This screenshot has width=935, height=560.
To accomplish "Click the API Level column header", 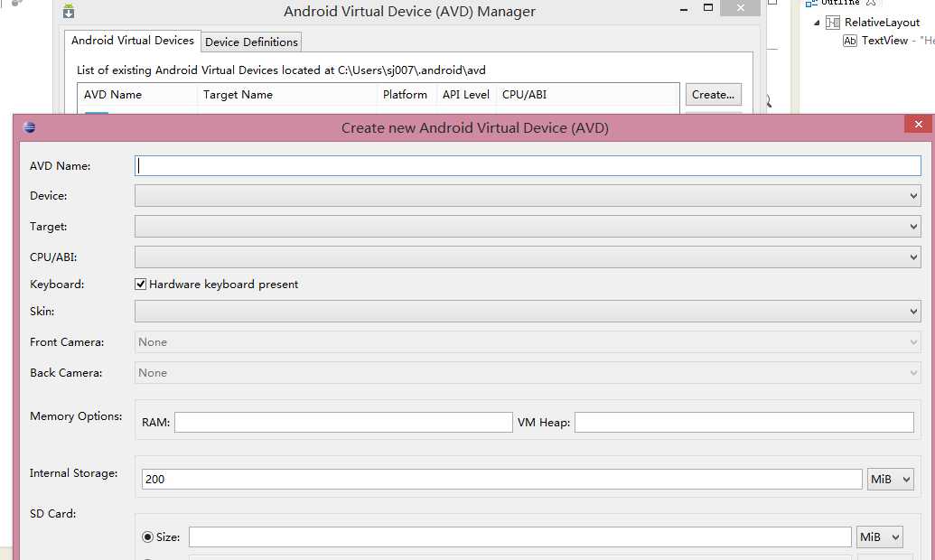I will [466, 94].
